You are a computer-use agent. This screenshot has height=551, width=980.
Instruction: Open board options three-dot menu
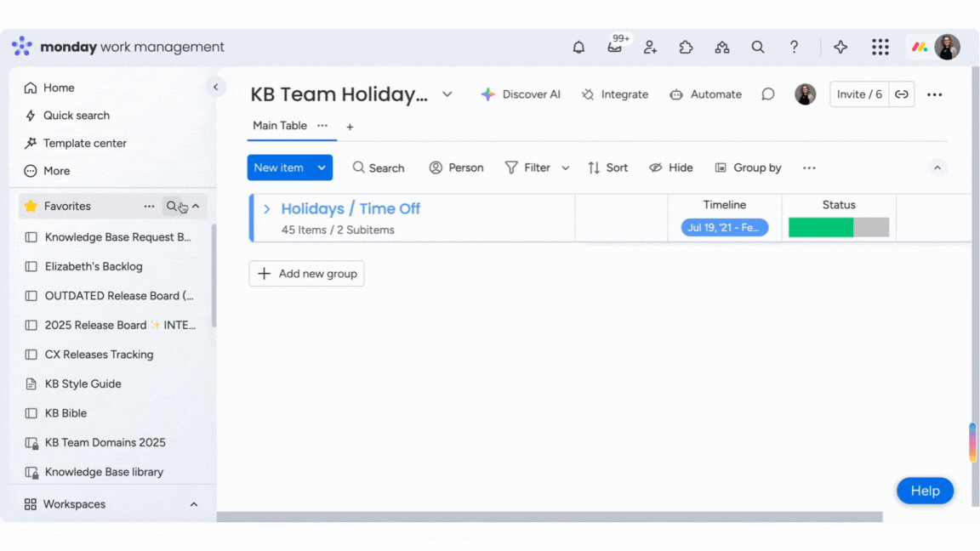934,94
